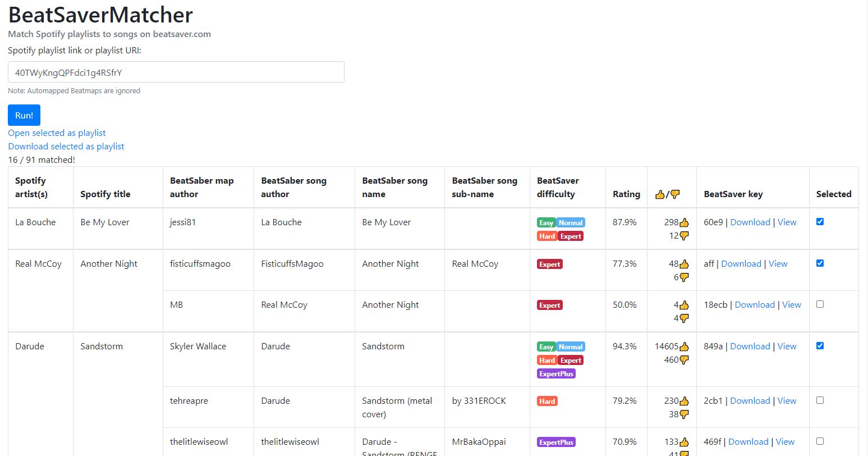Click Expert badge in MB row
Image resolution: width=868 pixels, height=456 pixels.
(550, 305)
